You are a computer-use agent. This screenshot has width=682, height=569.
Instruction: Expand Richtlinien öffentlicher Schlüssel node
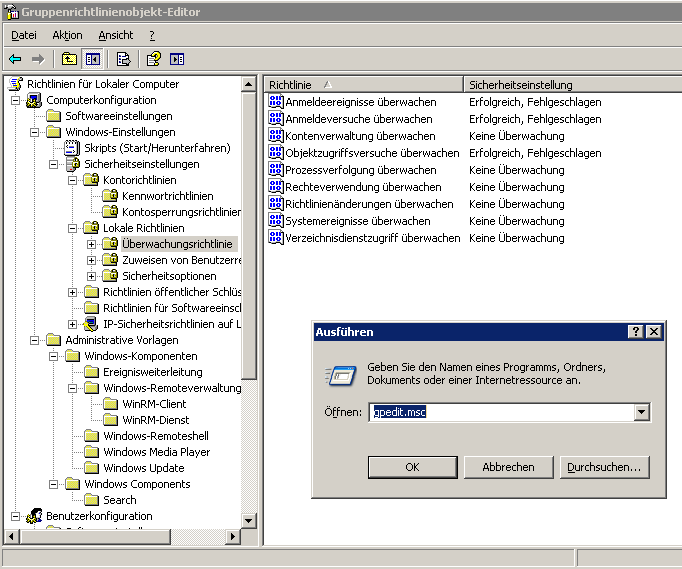pos(73,292)
